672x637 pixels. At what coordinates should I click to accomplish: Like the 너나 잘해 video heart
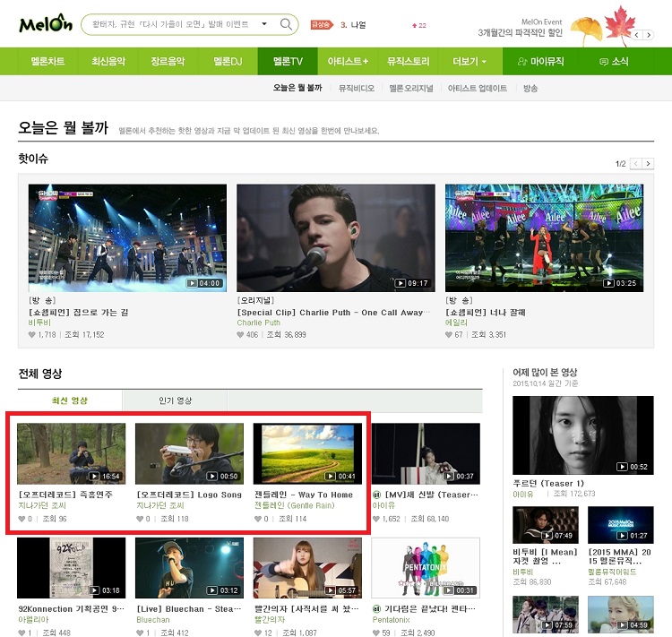[449, 335]
